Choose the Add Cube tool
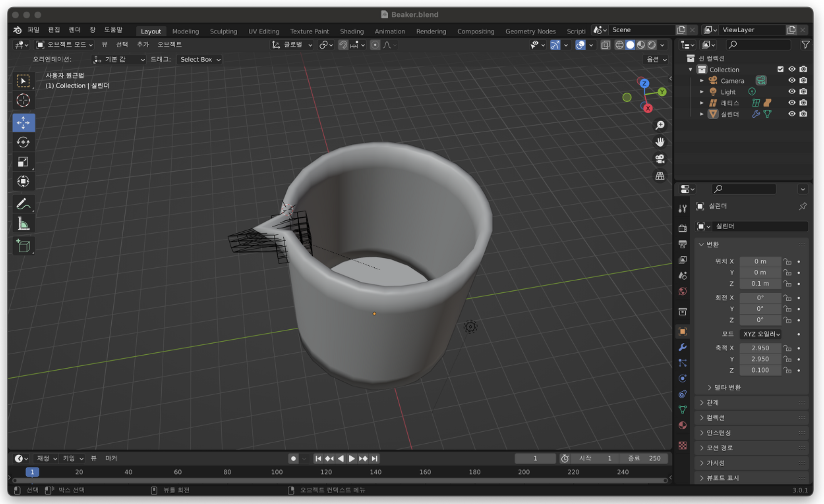Image resolution: width=824 pixels, height=504 pixels. click(23, 245)
